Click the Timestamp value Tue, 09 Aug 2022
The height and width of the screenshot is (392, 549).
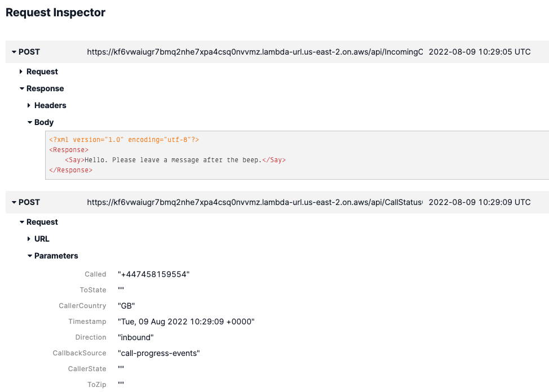(186, 322)
